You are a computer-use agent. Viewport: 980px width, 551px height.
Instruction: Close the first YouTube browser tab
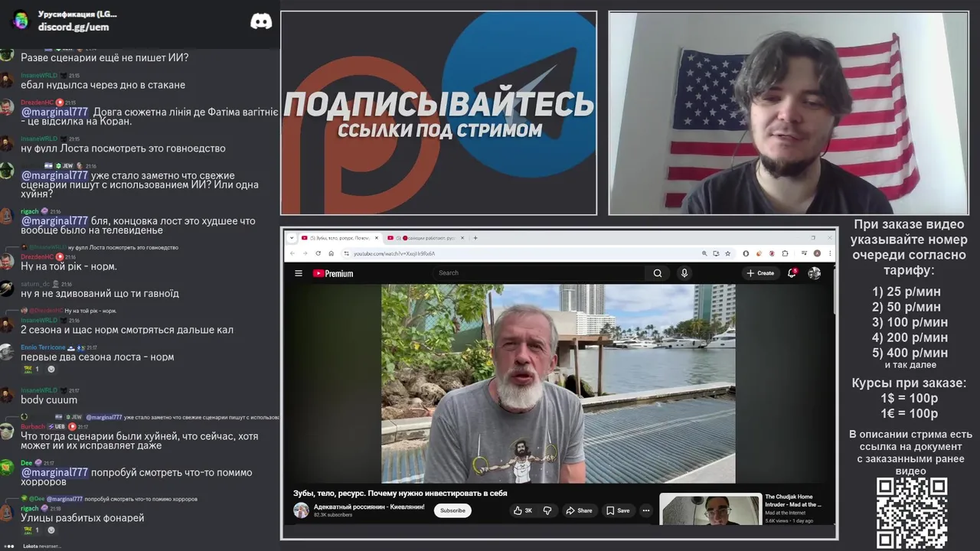pyautogui.click(x=376, y=238)
